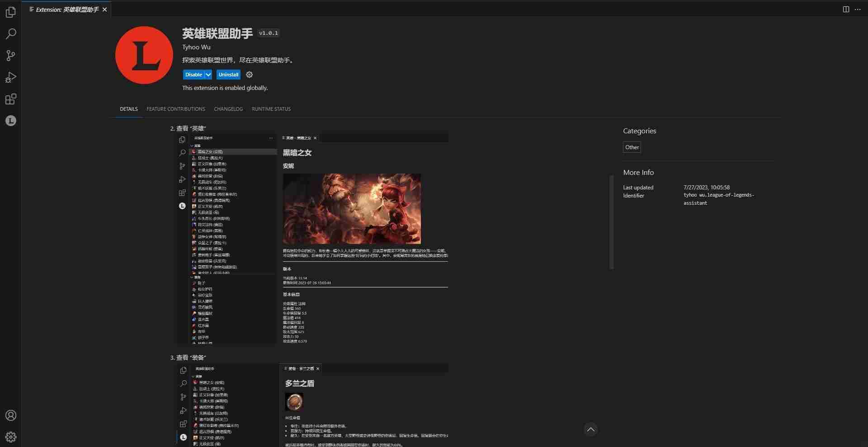Switch to the CHANGELOG tab
The height and width of the screenshot is (447, 868).
pos(228,109)
